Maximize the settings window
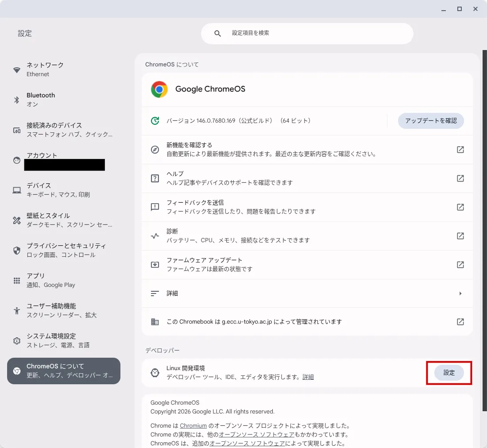The height and width of the screenshot is (448, 487). 460,9
